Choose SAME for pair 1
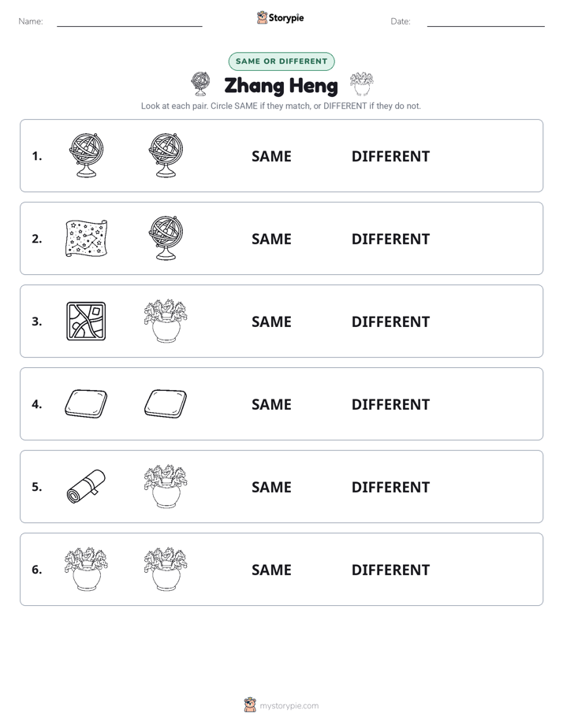 point(271,156)
